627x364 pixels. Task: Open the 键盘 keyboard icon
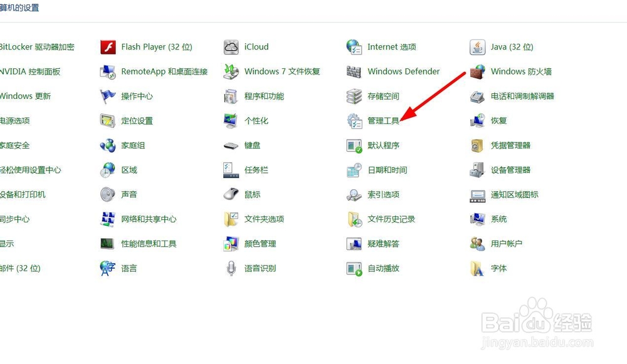tap(231, 145)
